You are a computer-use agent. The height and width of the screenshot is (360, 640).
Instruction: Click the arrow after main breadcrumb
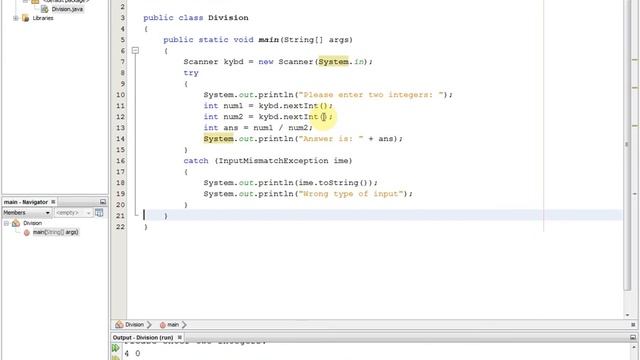pyautogui.click(x=184, y=324)
